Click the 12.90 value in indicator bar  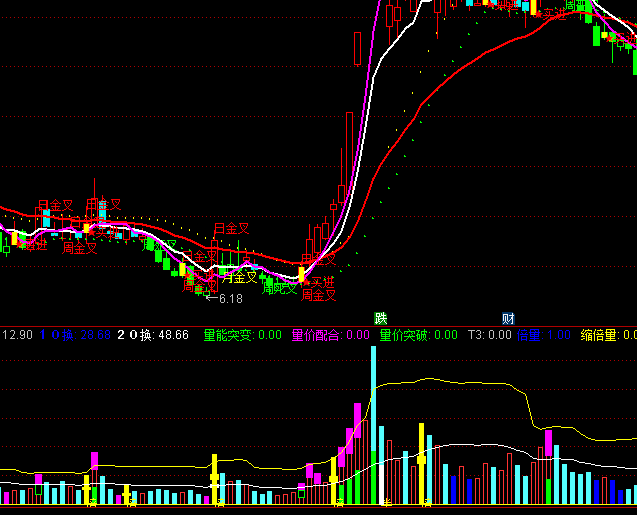tap(18, 335)
